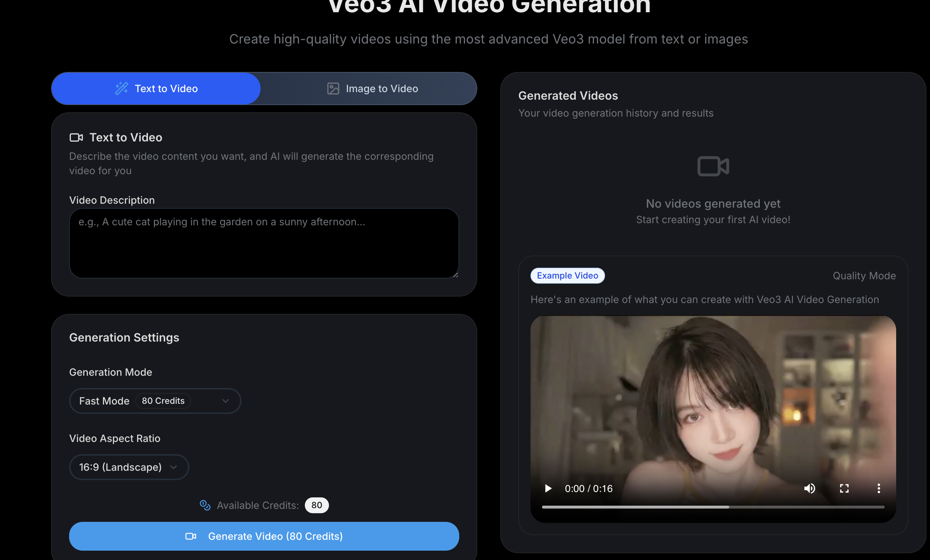Viewport: 930px width, 560px height.
Task: Click the Example Video badge
Action: pos(568,275)
